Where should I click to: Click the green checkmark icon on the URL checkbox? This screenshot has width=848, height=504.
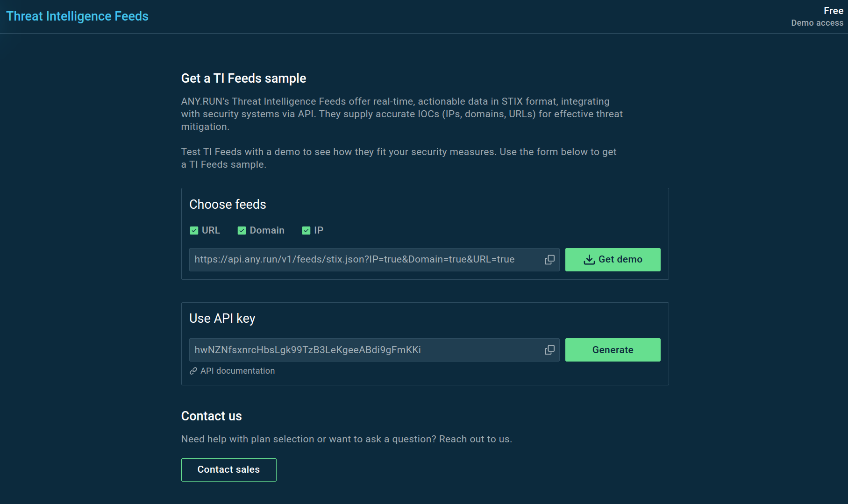tap(193, 230)
